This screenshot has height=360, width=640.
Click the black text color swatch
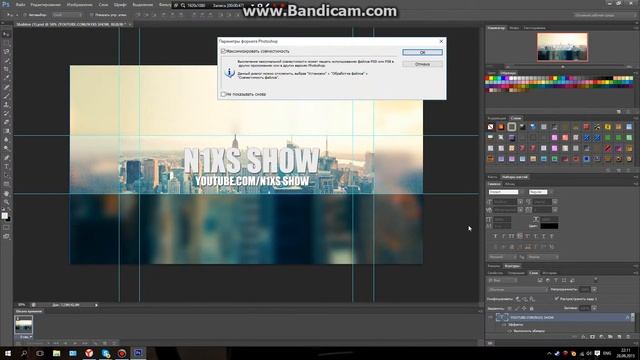pos(549,226)
